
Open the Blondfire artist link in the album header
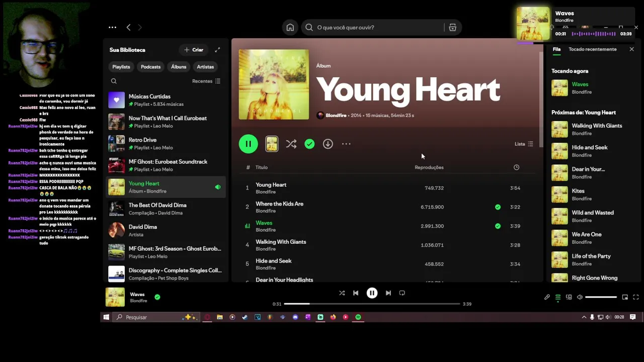point(336,116)
